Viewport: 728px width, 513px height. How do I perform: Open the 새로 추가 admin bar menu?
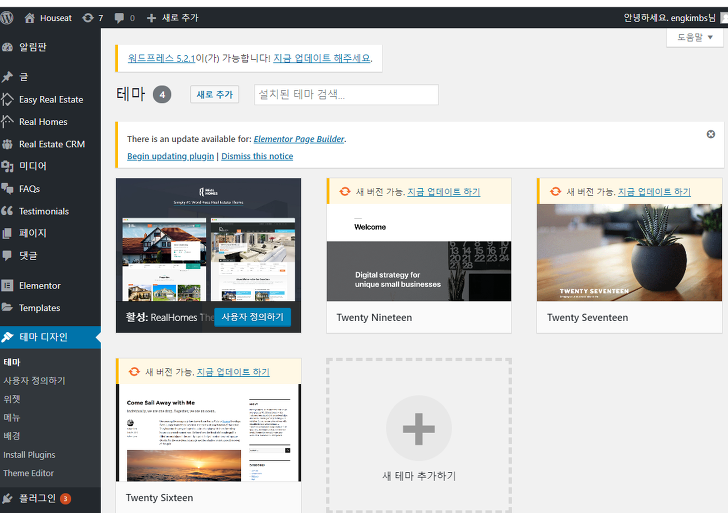click(x=172, y=18)
